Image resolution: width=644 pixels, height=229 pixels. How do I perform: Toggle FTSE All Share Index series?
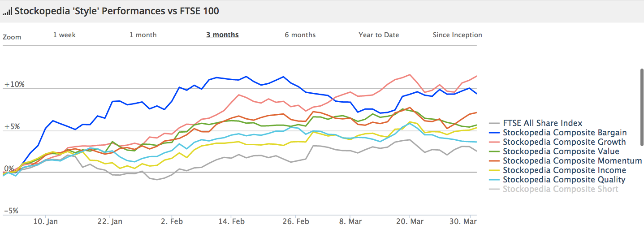coord(543,123)
